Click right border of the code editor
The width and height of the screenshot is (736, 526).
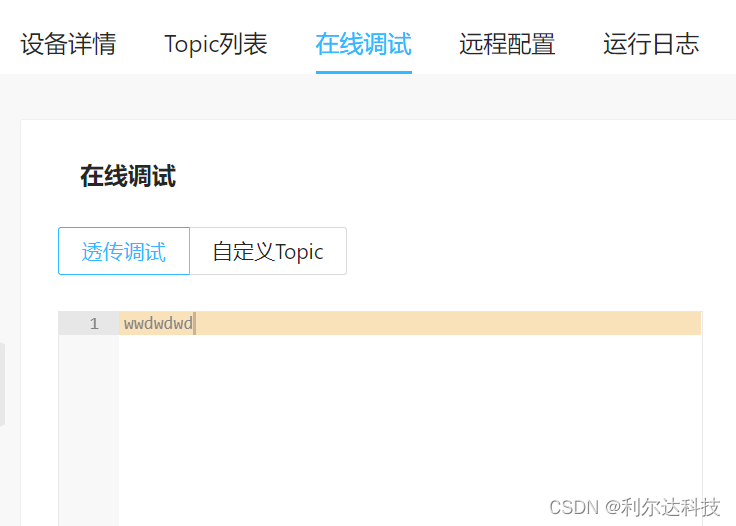(x=702, y=418)
